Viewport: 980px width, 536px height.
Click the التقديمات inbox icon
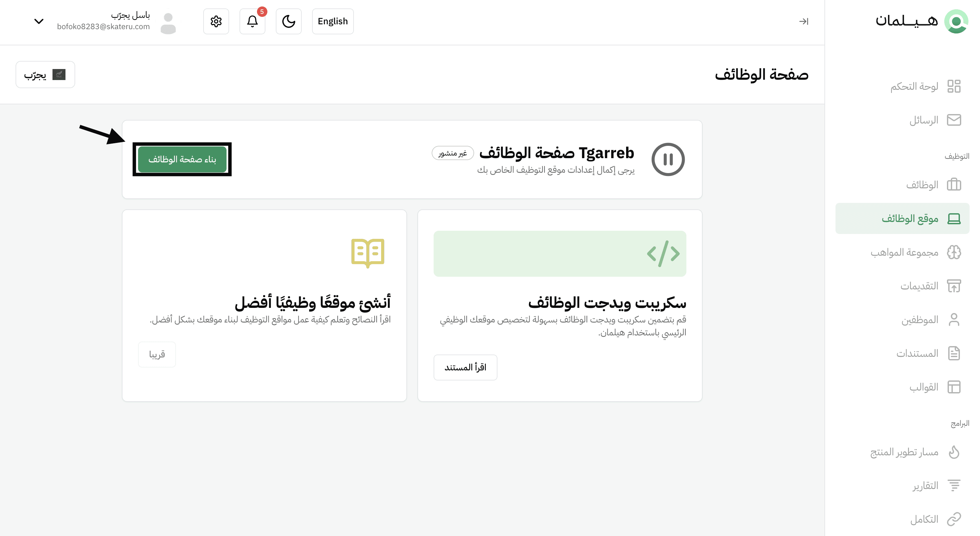click(954, 286)
